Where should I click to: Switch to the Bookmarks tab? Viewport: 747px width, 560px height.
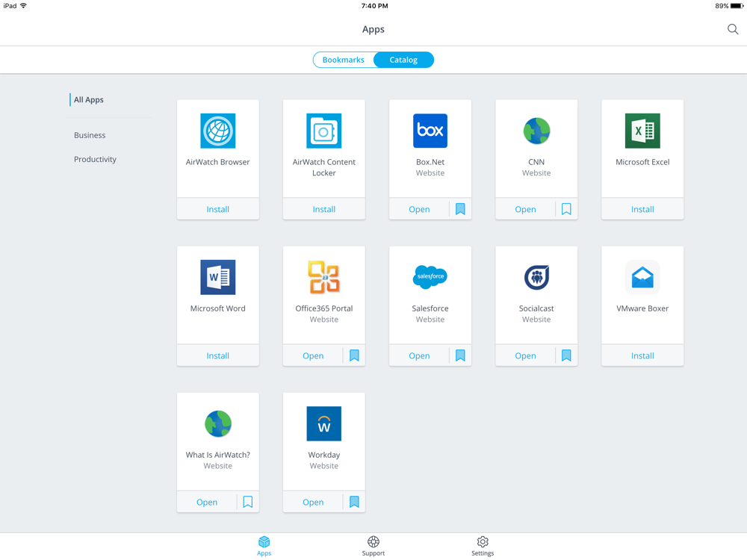[x=344, y=60]
